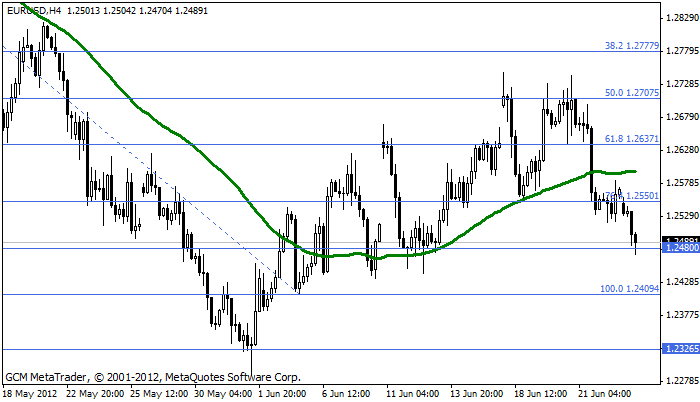
Task: Select the 50.0 1.27075 Fibonacci label
Action: (x=632, y=93)
